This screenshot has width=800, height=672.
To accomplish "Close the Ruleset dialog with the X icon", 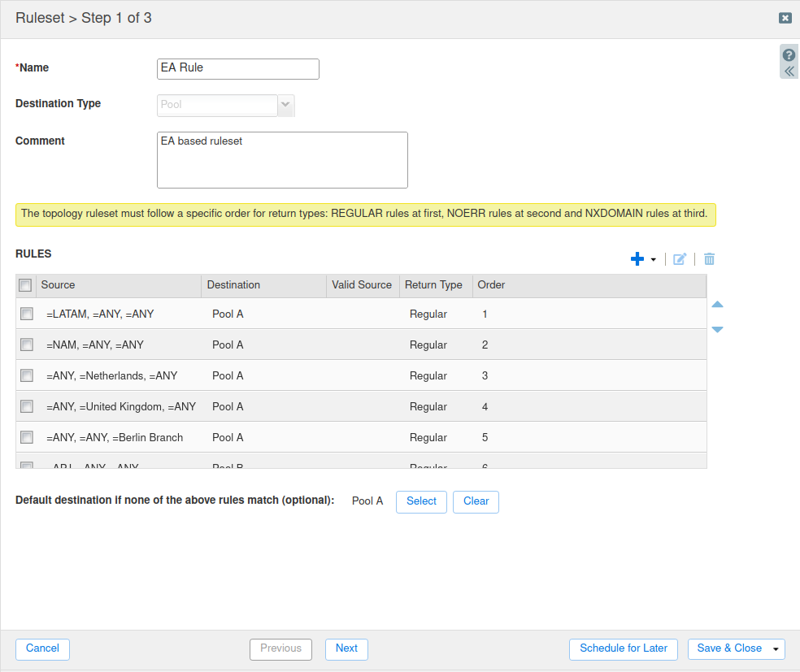I will tap(785, 18).
